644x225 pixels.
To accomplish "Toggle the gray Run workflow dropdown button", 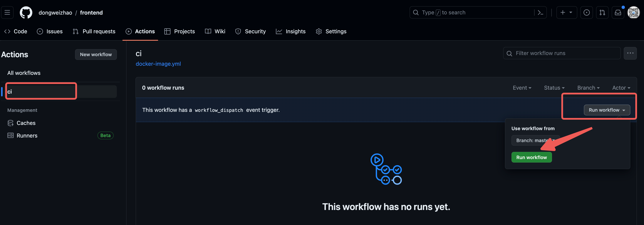I will (x=607, y=110).
